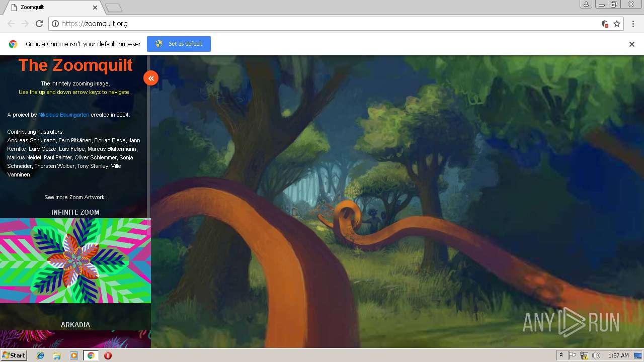Open the network status tray icon
This screenshot has height=362, width=644.
pos(584,355)
